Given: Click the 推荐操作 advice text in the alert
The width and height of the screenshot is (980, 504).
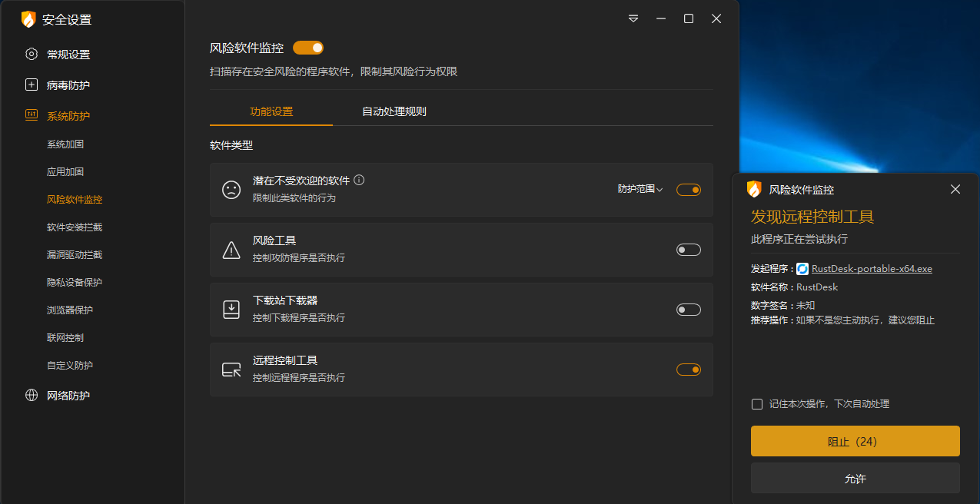Looking at the screenshot, I should (842, 320).
